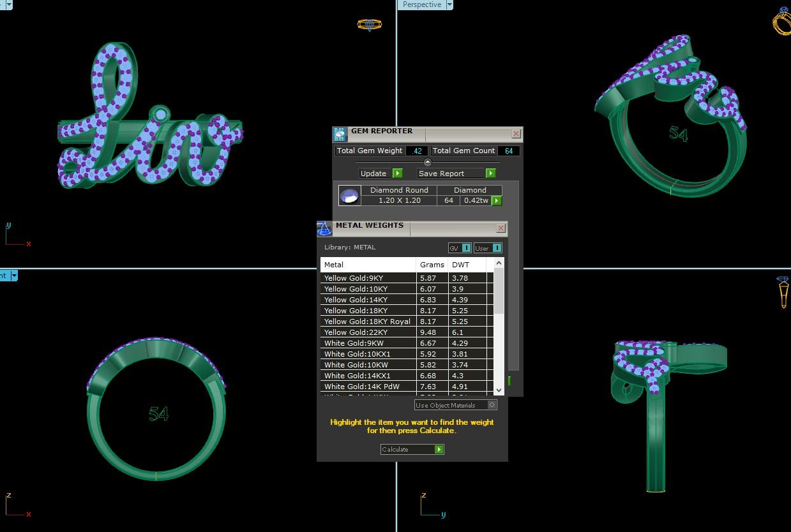This screenshot has height=532, width=791.
Task: Click green arrow next to 0.42tw
Action: tap(497, 201)
